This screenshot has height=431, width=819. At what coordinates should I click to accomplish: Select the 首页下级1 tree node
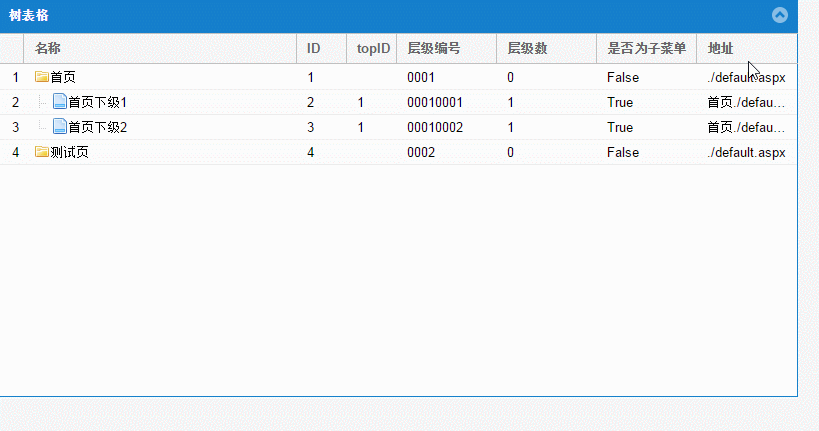[x=98, y=102]
